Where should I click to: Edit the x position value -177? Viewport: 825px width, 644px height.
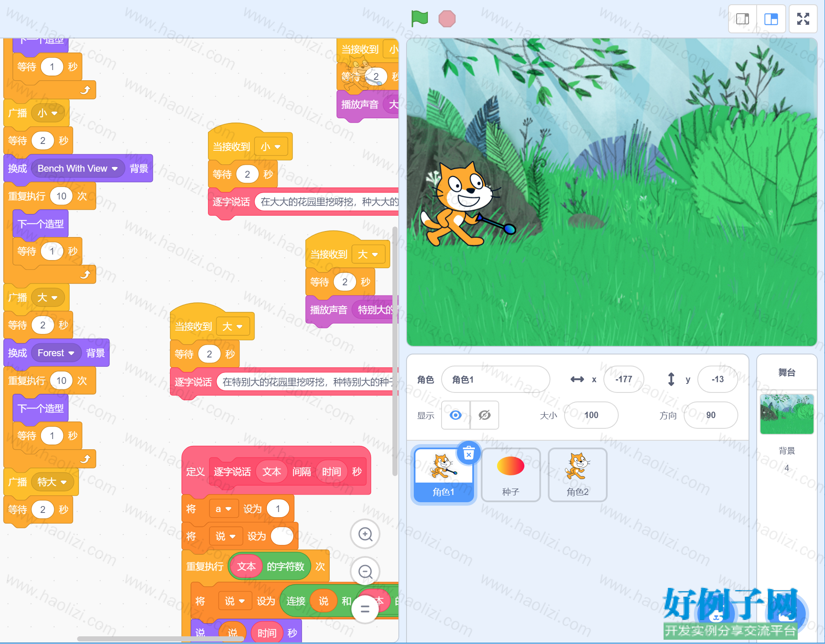tap(623, 379)
